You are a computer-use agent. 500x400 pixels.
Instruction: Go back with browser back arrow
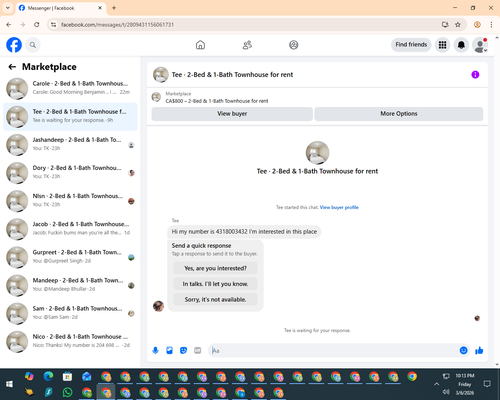9,25
